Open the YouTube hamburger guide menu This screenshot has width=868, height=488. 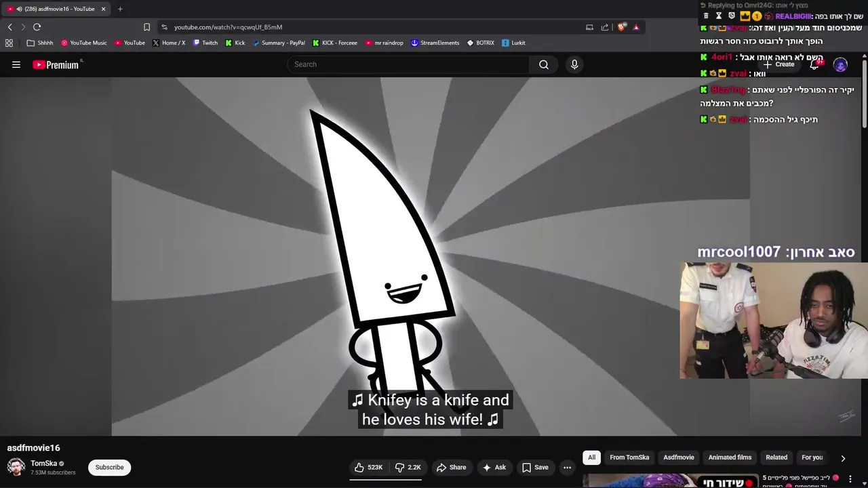pyautogui.click(x=16, y=64)
